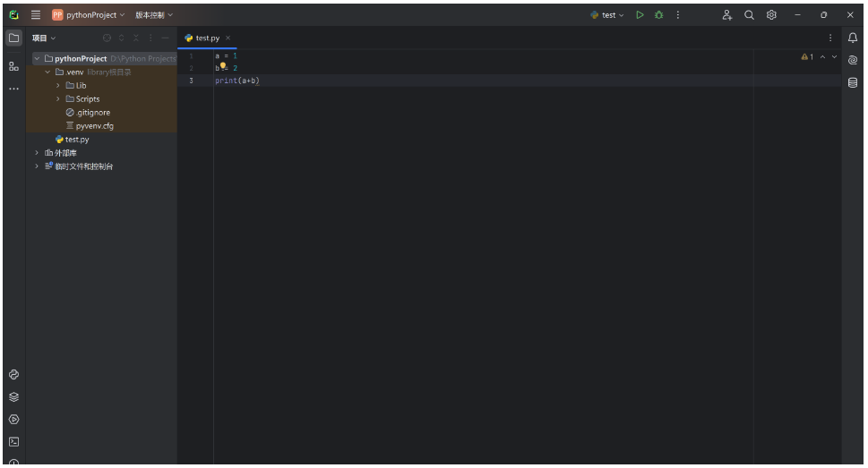Viewport: 868px width, 468px height.
Task: Select the Lib folder row
Action: (x=101, y=85)
